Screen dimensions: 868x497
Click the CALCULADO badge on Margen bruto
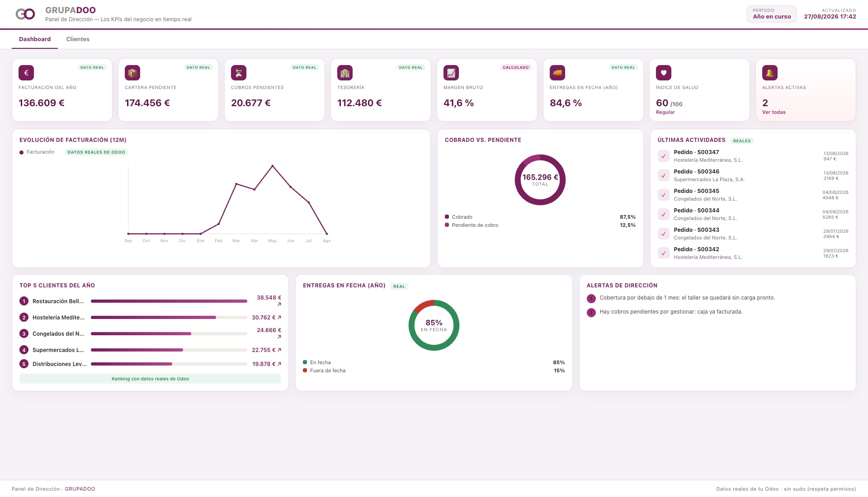[515, 67]
